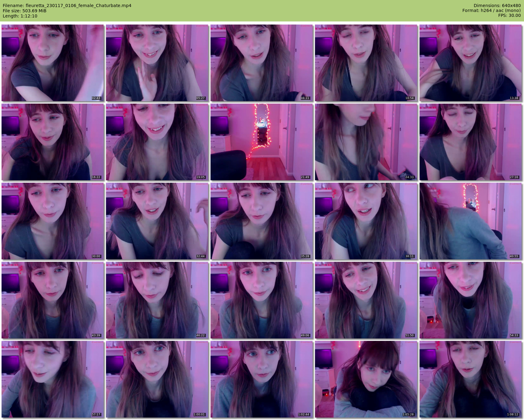Select the thumbnail timestamped 43:39
Screen dimensions: 524x420
click(x=53, y=300)
